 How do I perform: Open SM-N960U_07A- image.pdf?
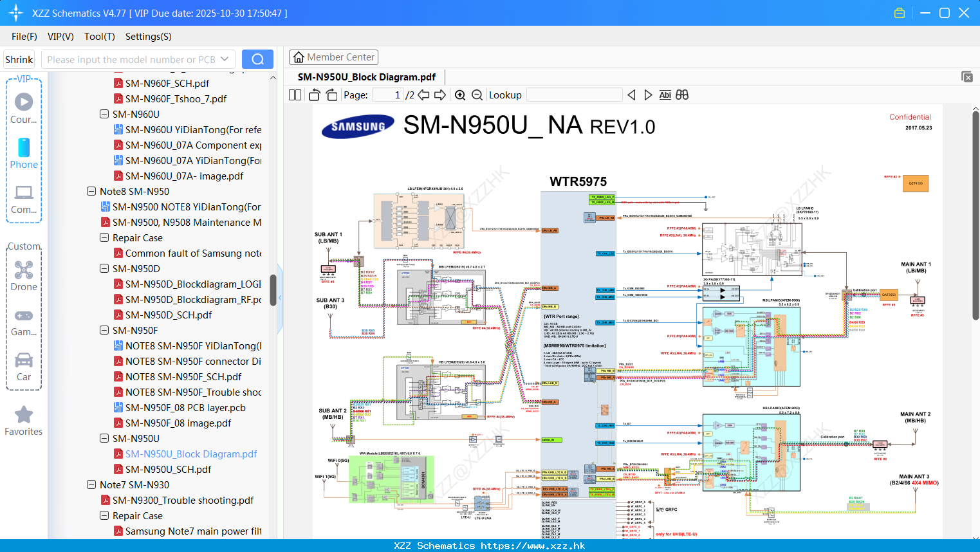(184, 176)
